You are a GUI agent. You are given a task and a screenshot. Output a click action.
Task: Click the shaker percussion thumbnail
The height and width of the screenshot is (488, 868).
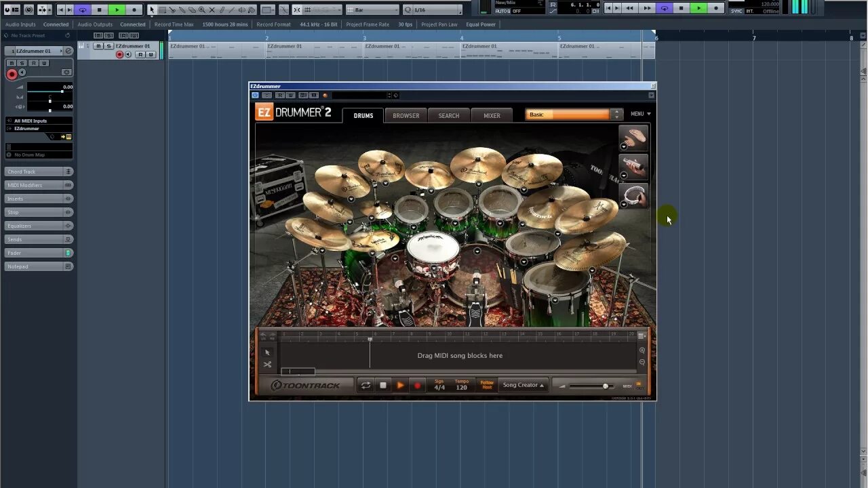(633, 166)
